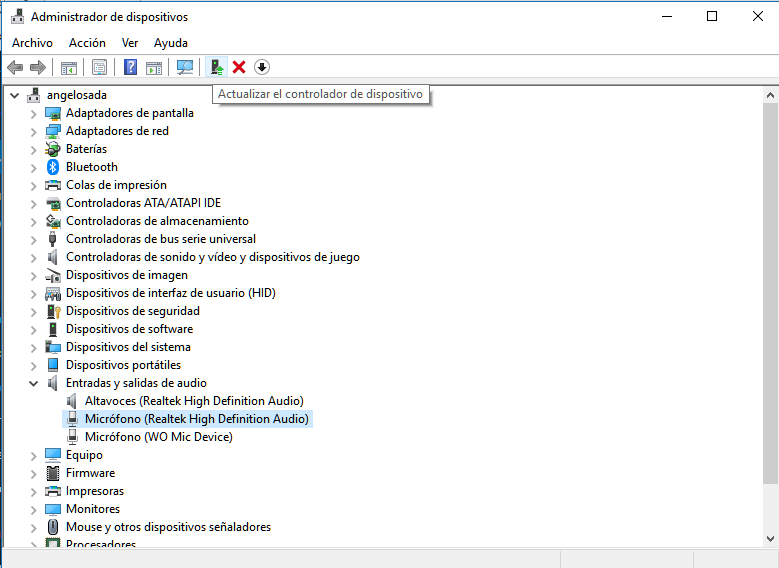Click the vertical scrollbar down arrow

click(770, 538)
